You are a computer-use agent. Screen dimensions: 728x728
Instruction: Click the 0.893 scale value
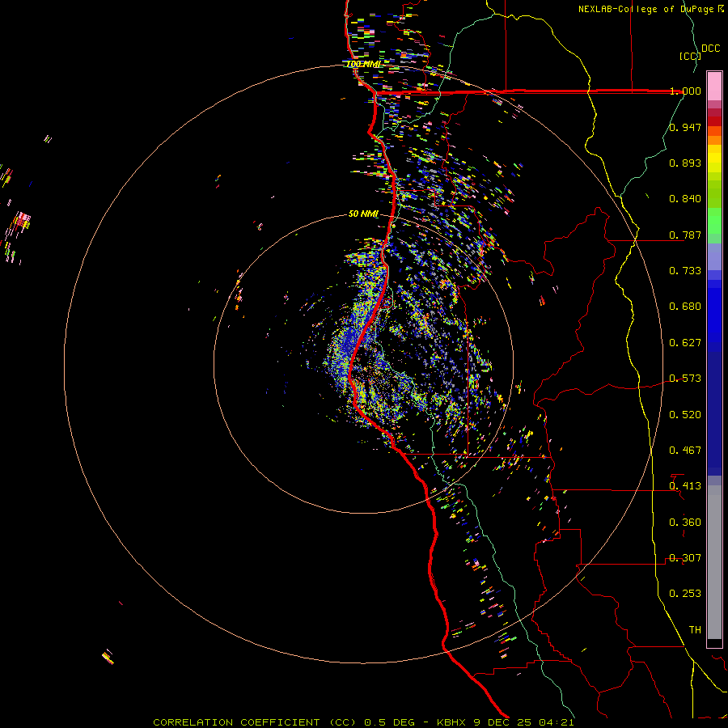point(685,163)
